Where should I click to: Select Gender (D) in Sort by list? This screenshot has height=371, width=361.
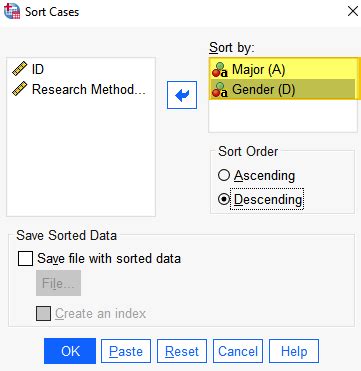[x=283, y=89]
